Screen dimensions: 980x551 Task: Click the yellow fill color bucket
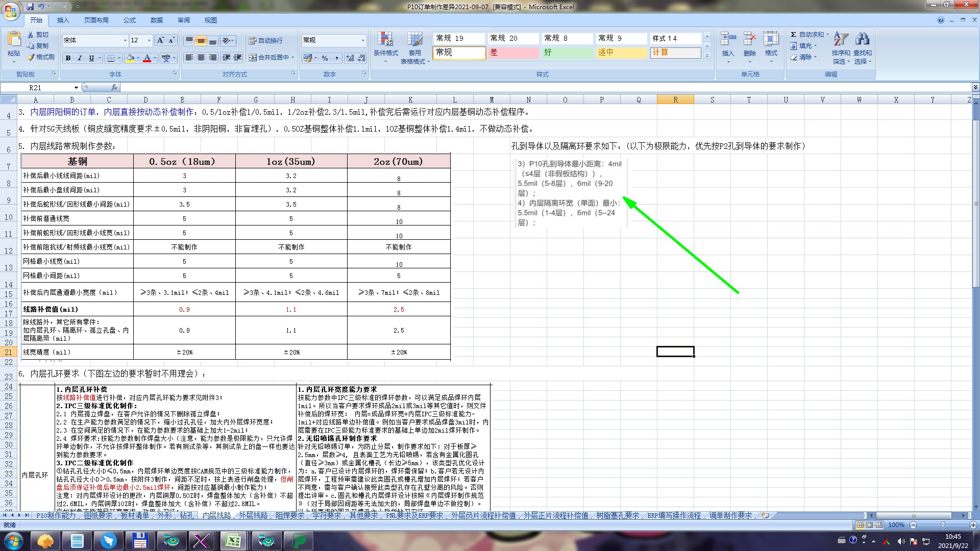pyautogui.click(x=130, y=58)
